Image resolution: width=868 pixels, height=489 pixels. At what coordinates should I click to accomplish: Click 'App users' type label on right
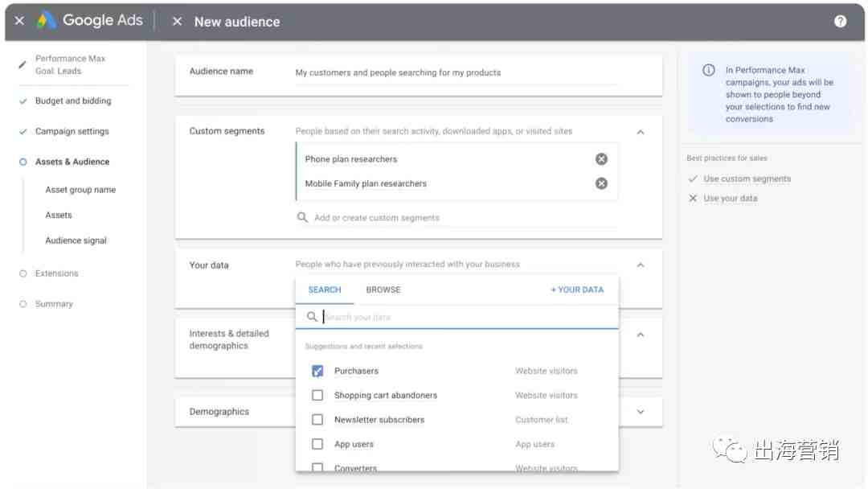534,444
